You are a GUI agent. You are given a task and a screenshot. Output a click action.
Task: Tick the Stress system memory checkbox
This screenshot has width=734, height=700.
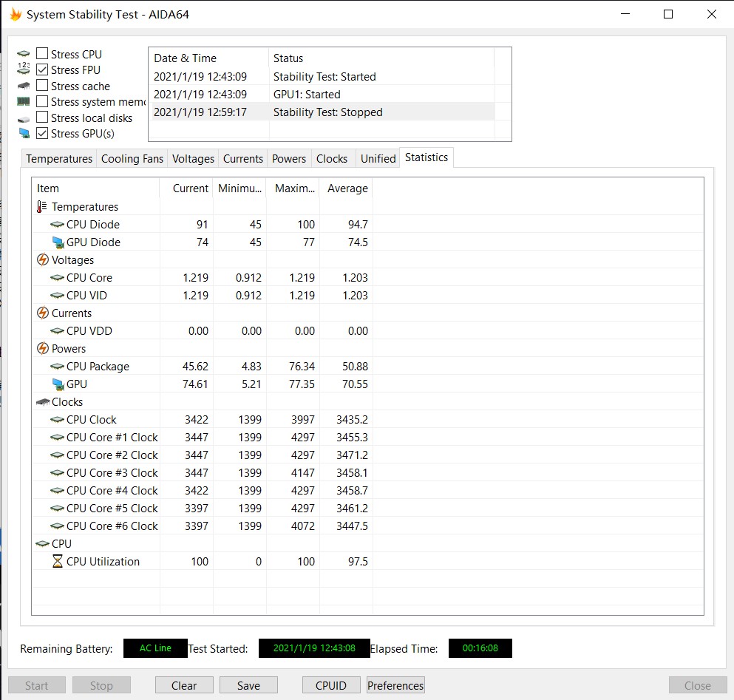(42, 101)
